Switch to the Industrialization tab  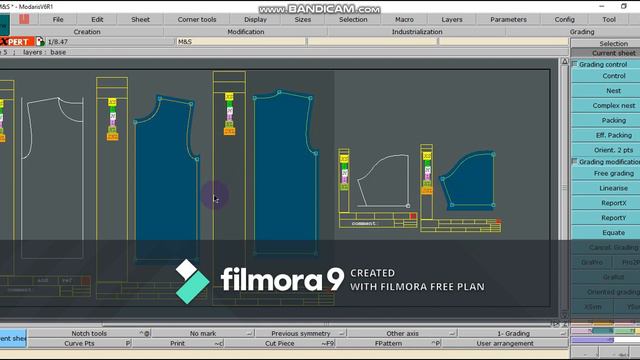click(x=417, y=31)
